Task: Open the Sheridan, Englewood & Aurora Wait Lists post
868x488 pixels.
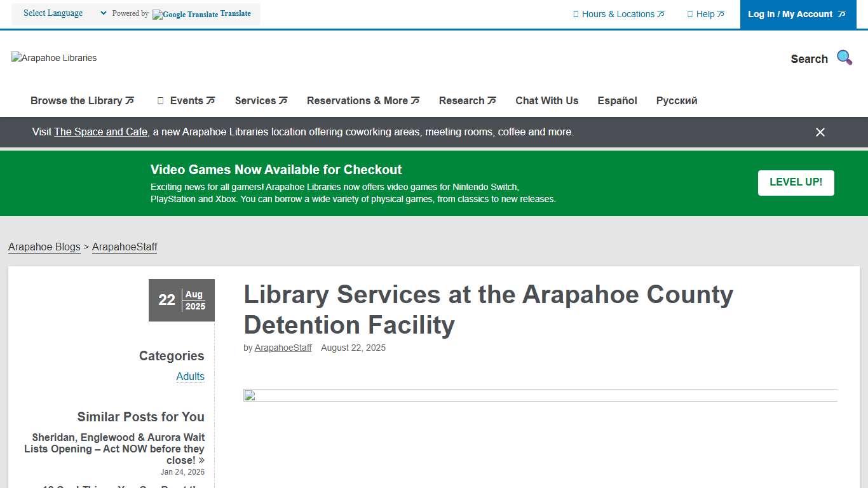Action: pyautogui.click(x=114, y=449)
